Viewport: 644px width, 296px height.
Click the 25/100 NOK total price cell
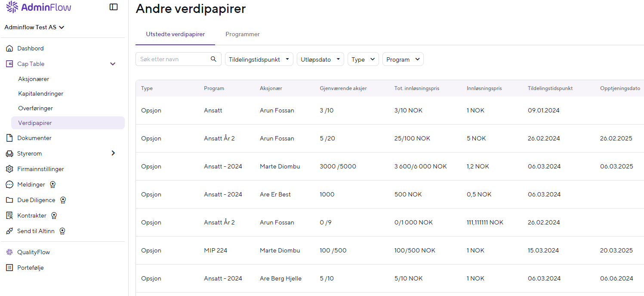[x=412, y=138]
